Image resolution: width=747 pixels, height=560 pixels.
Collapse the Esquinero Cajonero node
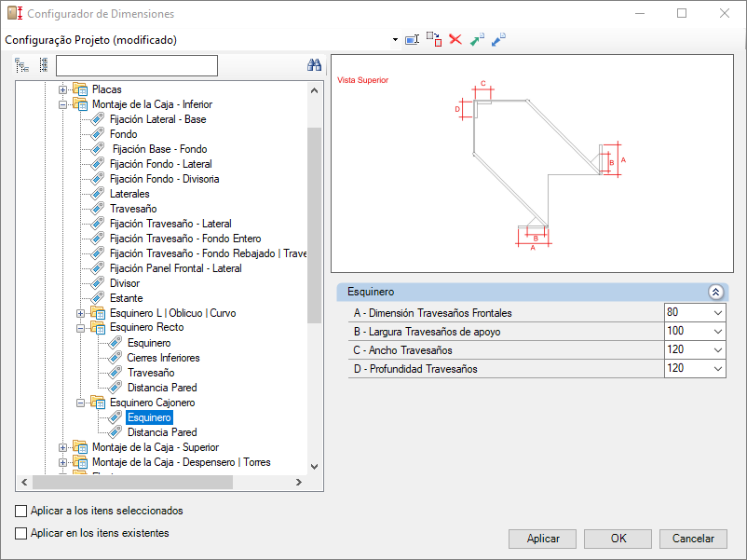[x=80, y=403]
